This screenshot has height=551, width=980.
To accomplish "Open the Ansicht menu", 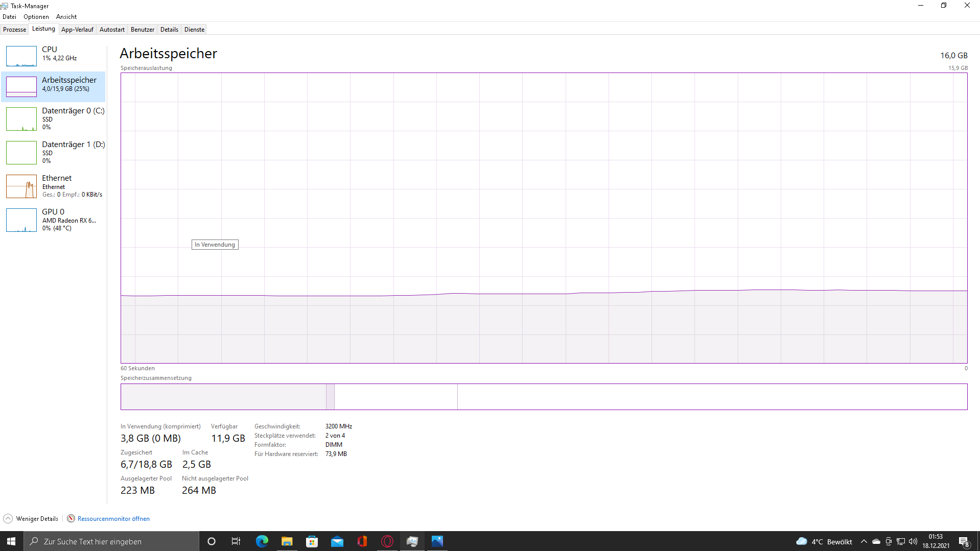I will (66, 17).
